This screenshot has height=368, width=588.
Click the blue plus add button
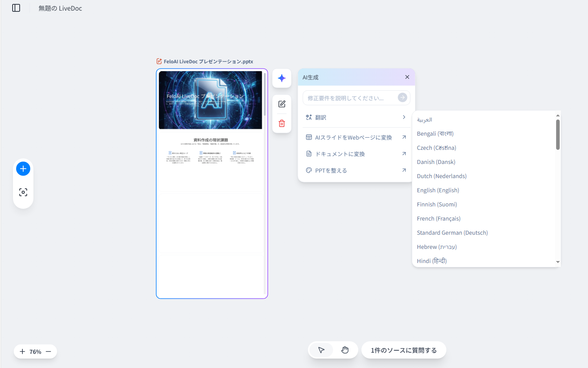pos(23,169)
